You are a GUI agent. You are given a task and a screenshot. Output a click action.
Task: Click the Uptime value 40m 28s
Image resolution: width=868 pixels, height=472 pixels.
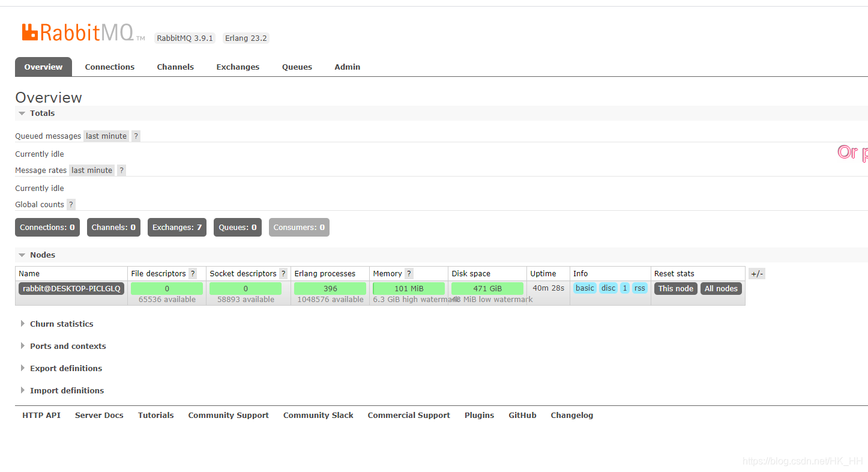(549, 288)
